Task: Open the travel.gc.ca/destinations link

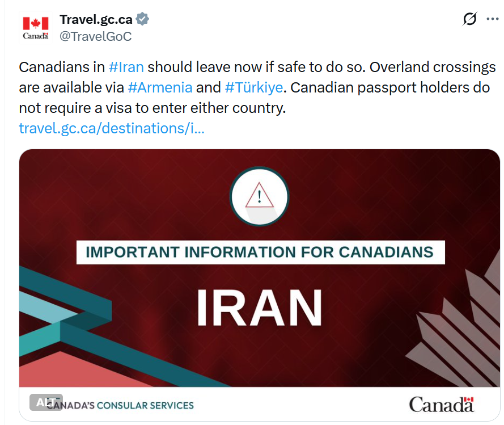Action: 112,128
